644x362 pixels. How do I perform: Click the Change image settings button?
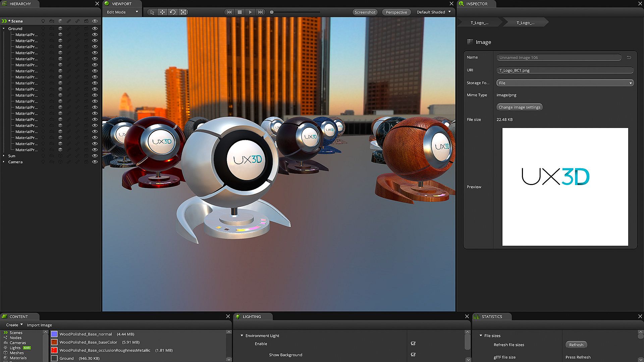click(519, 107)
